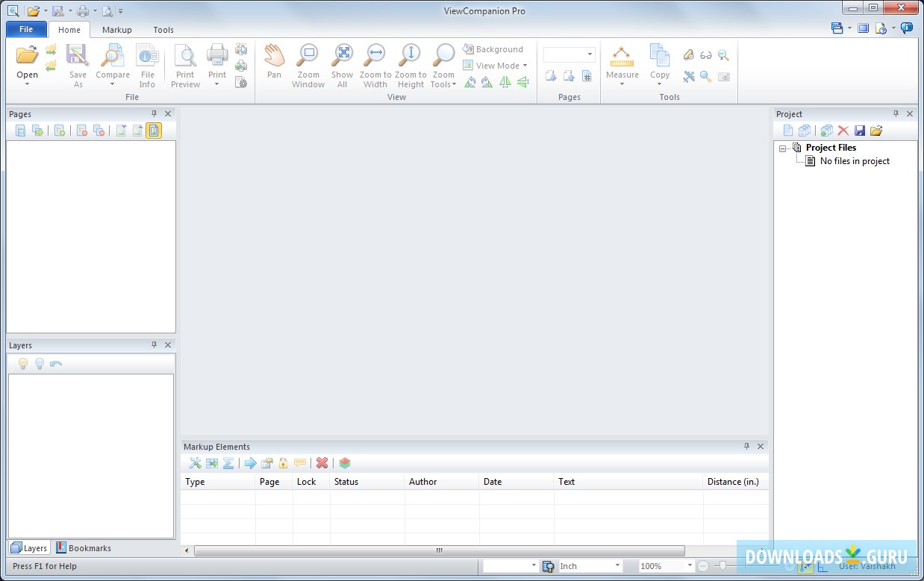
Task: Toggle pin on Markup Elements panel
Action: point(746,447)
